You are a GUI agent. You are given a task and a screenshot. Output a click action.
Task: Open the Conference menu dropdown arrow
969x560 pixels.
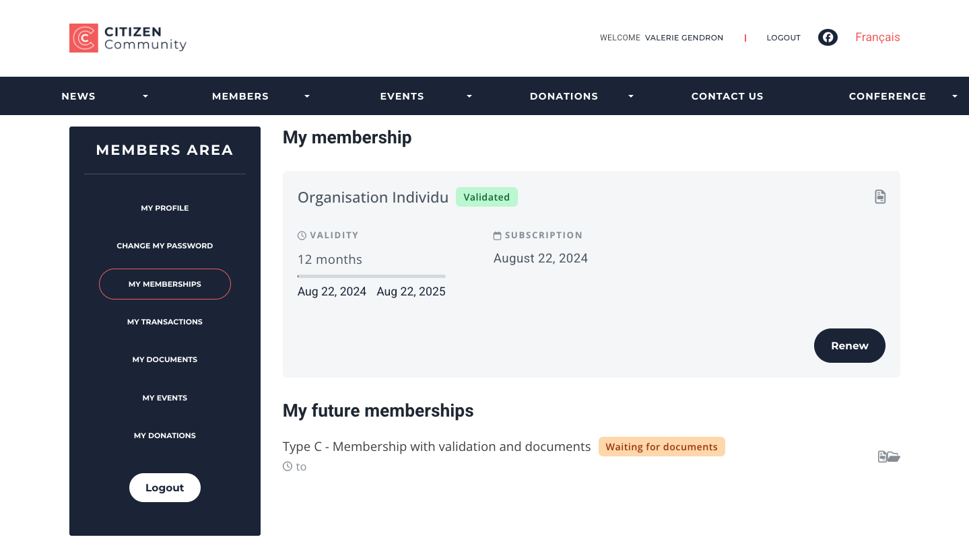pyautogui.click(x=954, y=96)
